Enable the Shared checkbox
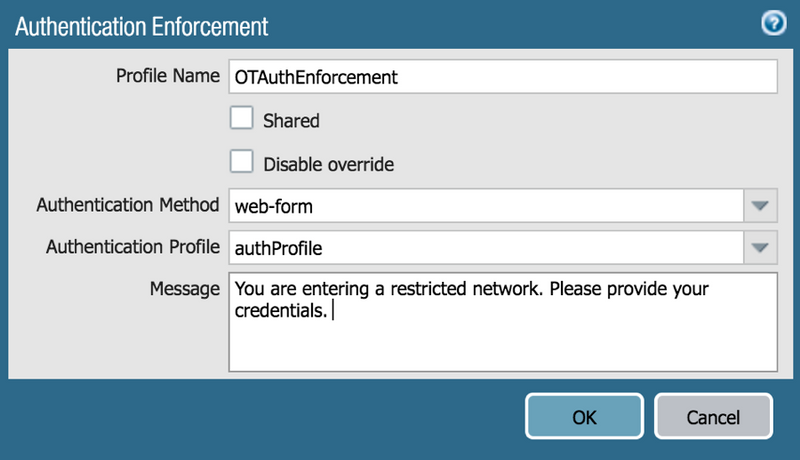The width and height of the screenshot is (800, 460). 241,119
